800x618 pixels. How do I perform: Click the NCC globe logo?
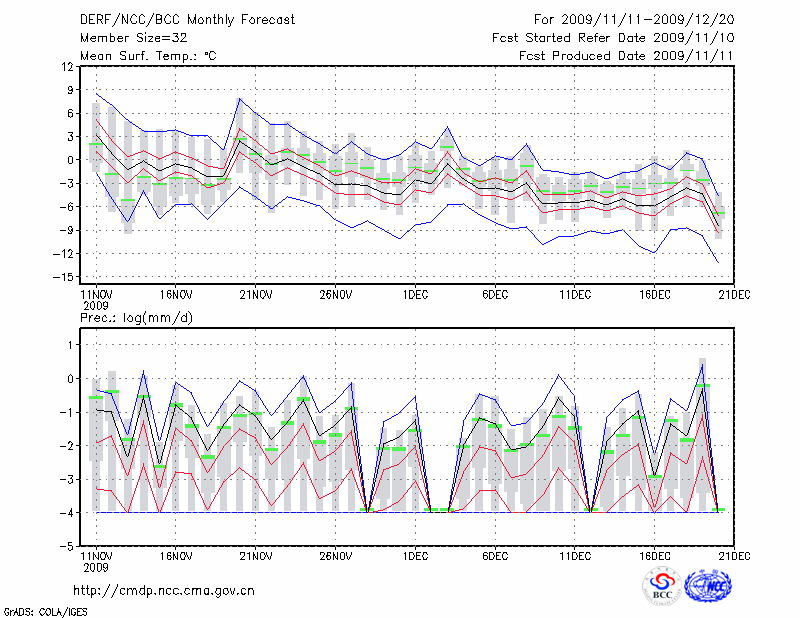coord(706,585)
